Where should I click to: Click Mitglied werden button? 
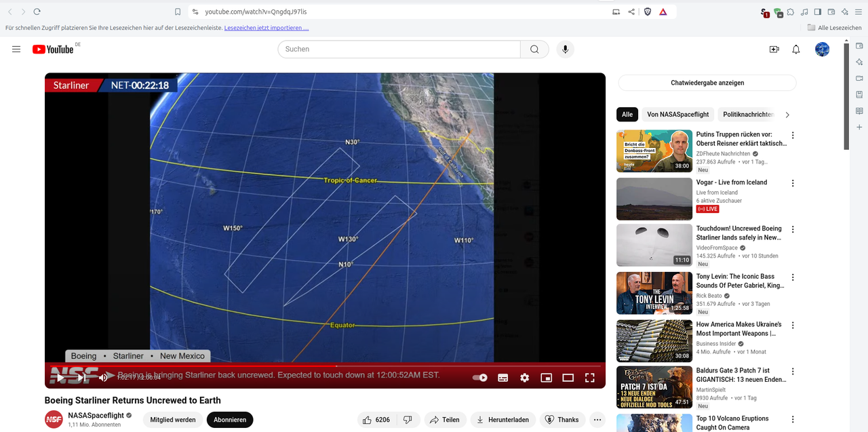click(173, 420)
